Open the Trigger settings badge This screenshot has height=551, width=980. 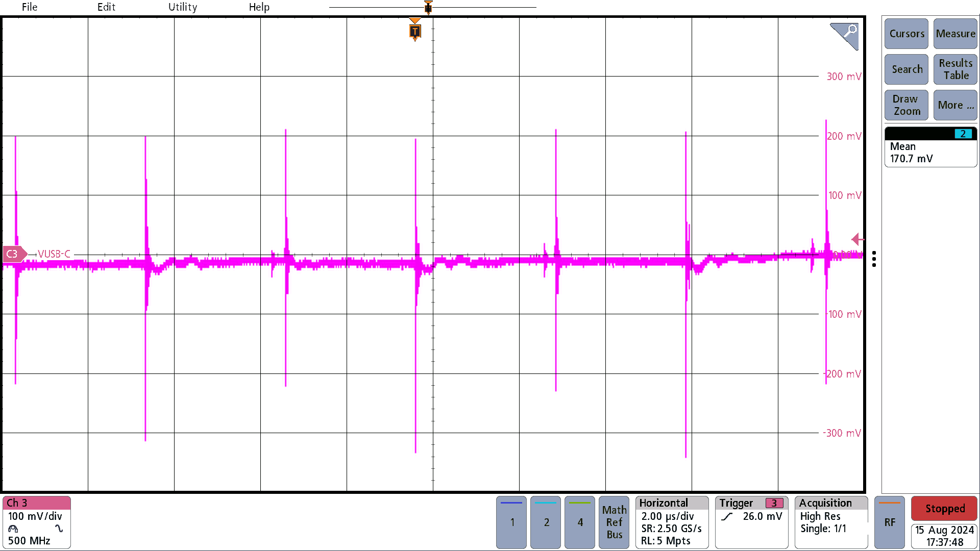click(x=751, y=522)
